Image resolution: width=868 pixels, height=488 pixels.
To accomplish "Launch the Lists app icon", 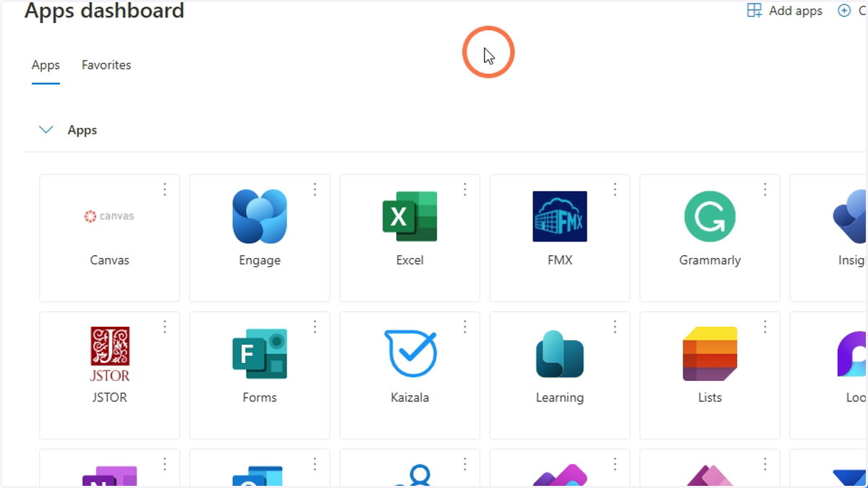I will pos(710,354).
